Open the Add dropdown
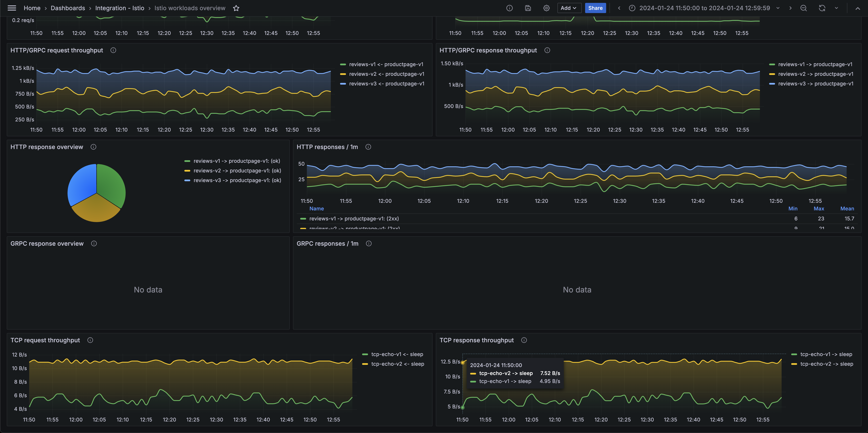Image resolution: width=868 pixels, height=433 pixels. 569,8
